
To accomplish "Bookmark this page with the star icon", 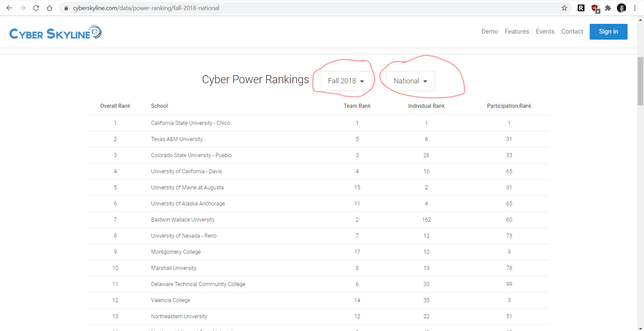I will coord(565,8).
